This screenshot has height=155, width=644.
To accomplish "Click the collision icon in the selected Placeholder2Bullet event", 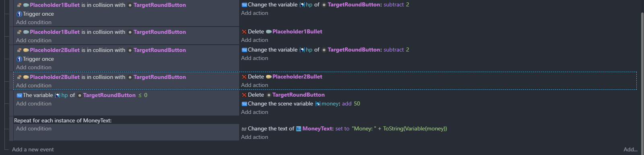I will click(x=19, y=77).
